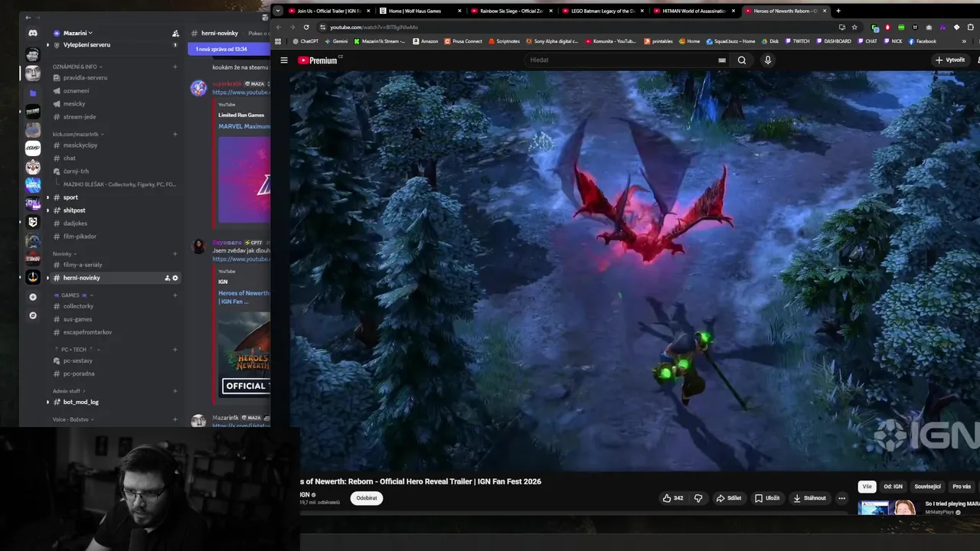Image resolution: width=980 pixels, height=551 pixels.
Task: Select Od: IGN filter chip
Action: coord(893,487)
